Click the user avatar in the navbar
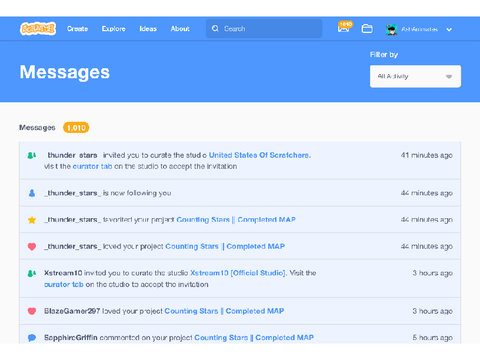Viewport: 480px width, 360px height. [391, 29]
